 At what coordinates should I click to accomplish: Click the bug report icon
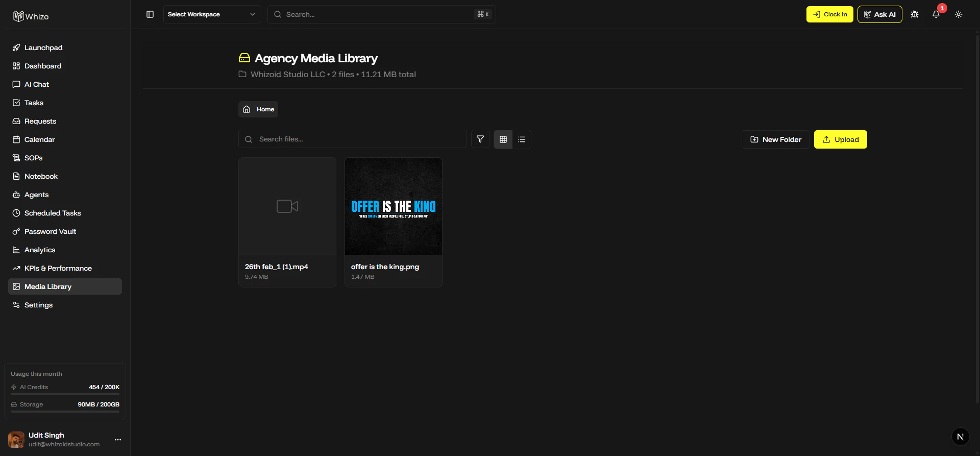tap(915, 14)
